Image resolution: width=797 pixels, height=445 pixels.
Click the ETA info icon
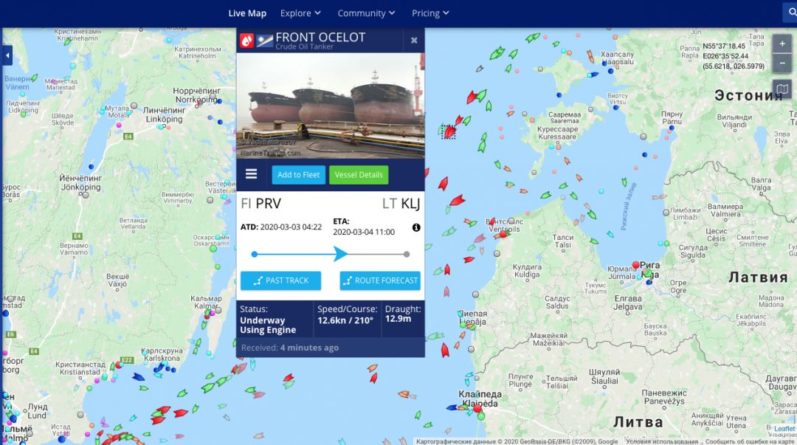tap(416, 227)
